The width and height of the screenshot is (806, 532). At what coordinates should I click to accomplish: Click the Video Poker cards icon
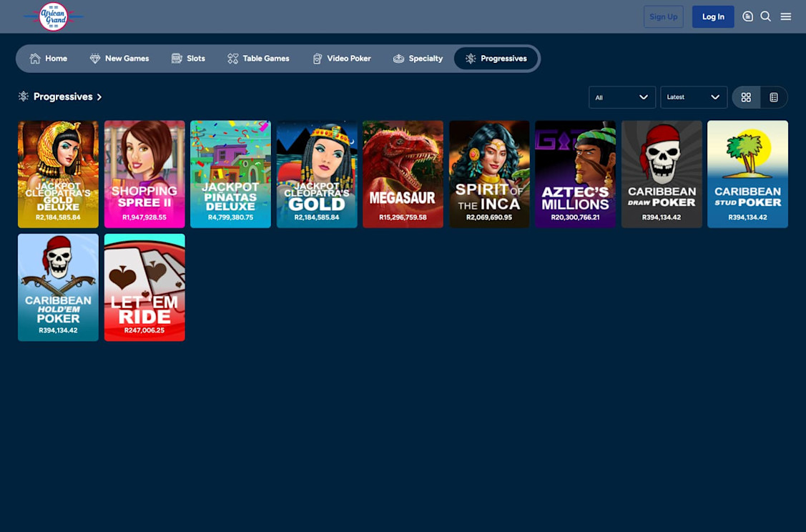coord(317,59)
